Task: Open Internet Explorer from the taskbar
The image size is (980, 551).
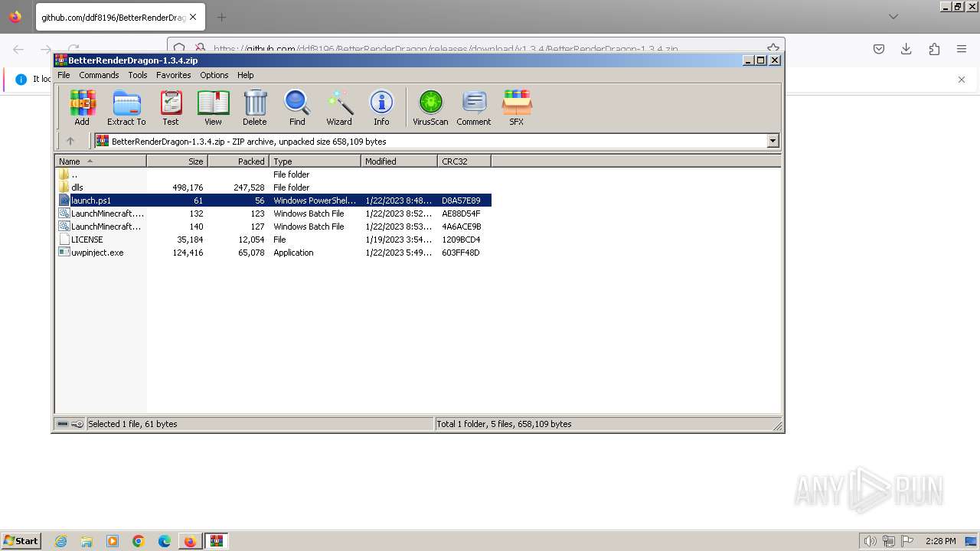Action: click(60, 541)
